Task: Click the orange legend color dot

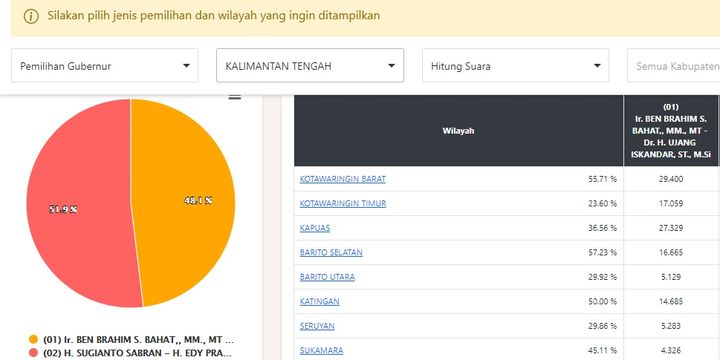Action: tap(33, 340)
